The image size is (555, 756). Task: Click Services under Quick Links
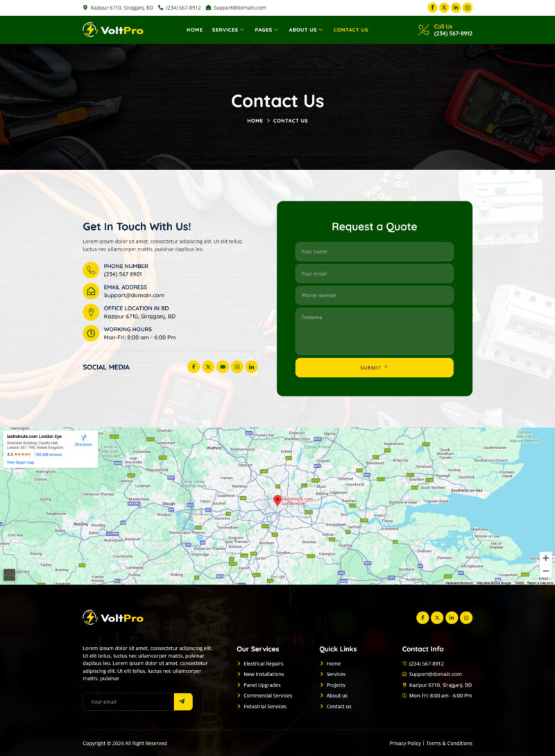[x=336, y=674]
